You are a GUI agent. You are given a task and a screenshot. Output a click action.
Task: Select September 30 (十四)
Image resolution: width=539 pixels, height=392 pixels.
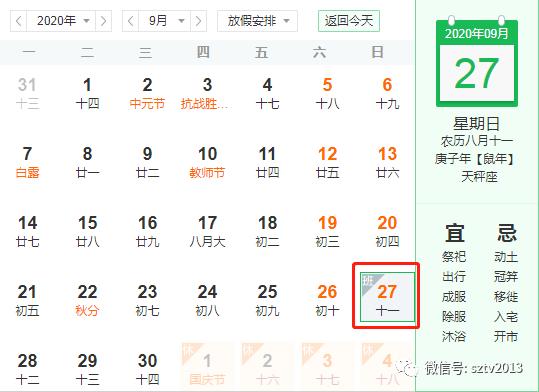(x=147, y=370)
